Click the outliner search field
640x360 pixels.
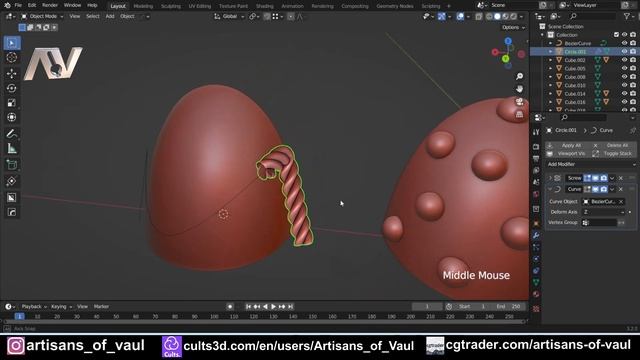pos(593,16)
